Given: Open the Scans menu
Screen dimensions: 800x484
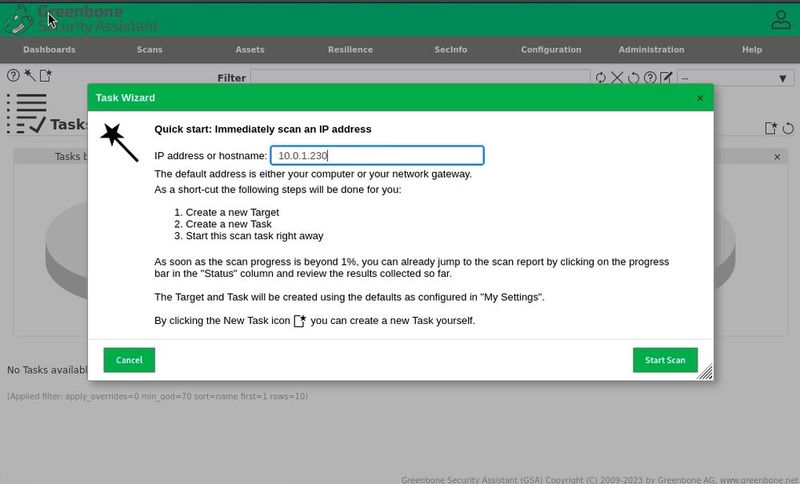Looking at the screenshot, I should point(149,49).
